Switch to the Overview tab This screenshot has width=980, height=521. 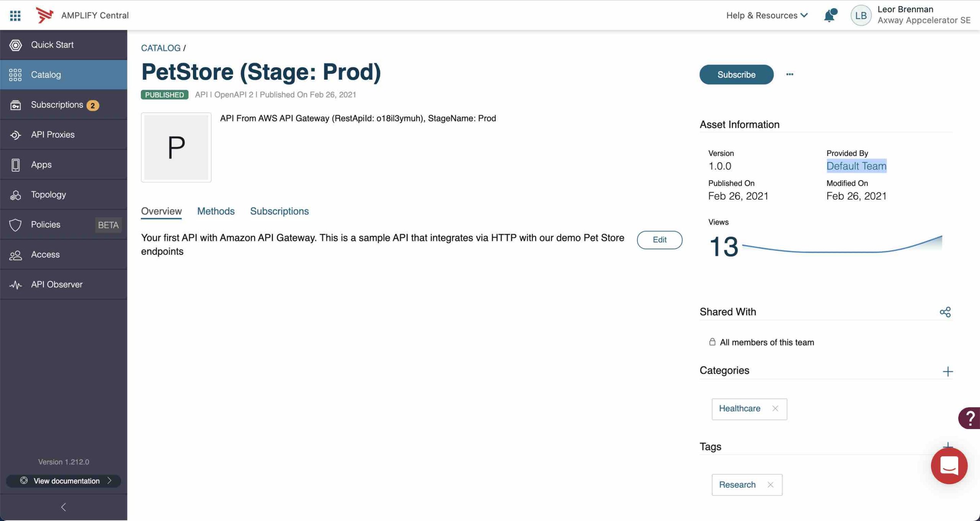pyautogui.click(x=161, y=211)
